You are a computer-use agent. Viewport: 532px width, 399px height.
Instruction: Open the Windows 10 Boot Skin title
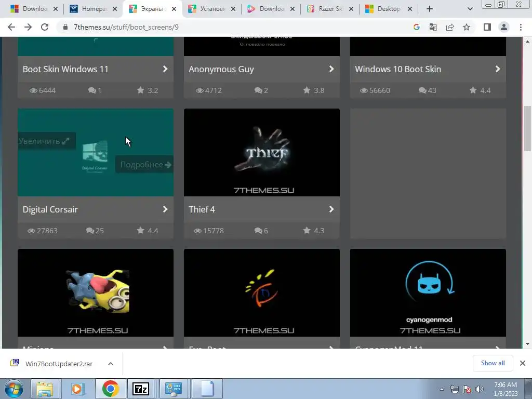click(398, 69)
